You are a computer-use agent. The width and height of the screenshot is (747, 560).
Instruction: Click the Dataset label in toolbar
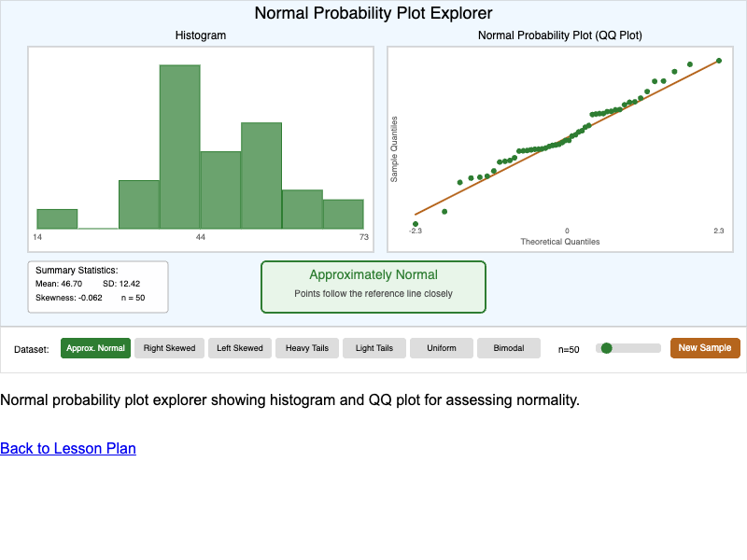33,348
